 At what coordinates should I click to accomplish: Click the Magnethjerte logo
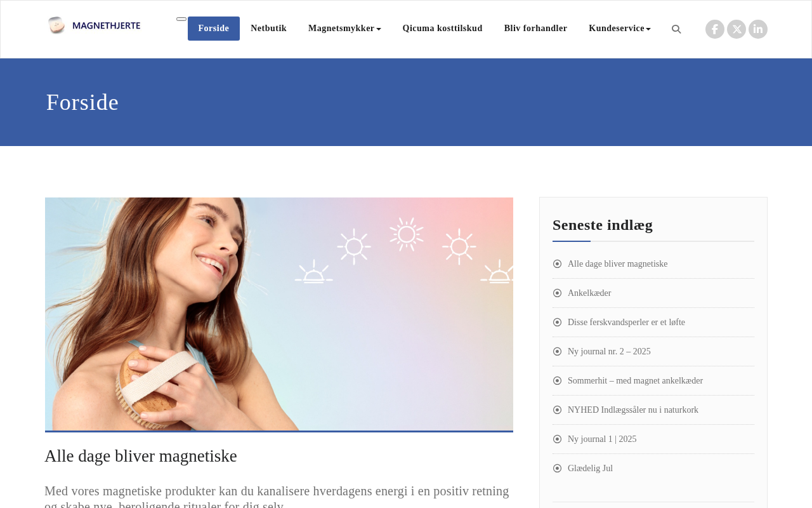(x=94, y=25)
